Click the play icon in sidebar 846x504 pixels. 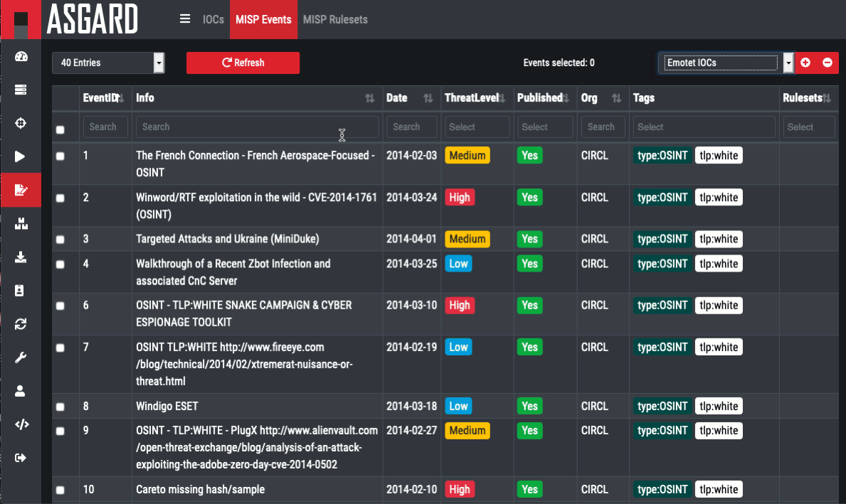pyautogui.click(x=21, y=156)
